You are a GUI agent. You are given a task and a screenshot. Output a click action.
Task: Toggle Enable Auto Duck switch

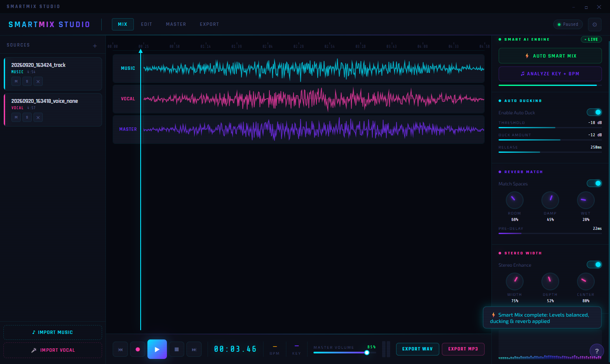pos(594,112)
